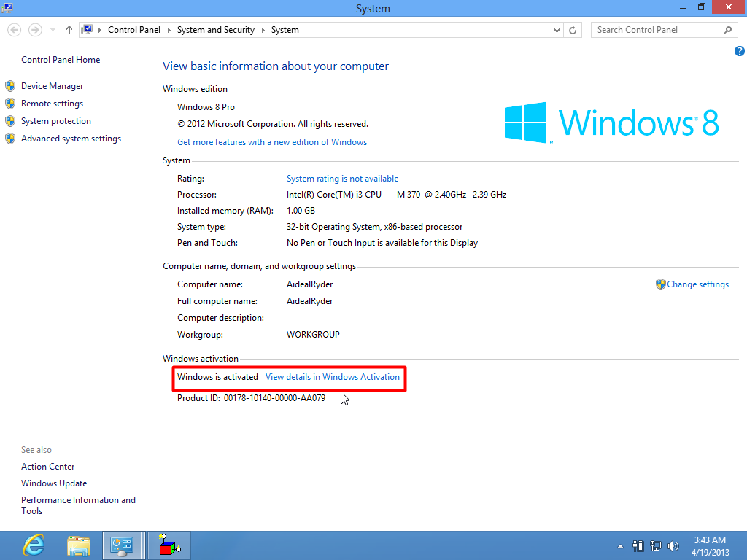The height and width of the screenshot is (560, 747).
Task: Minimize the System window
Action: [683, 7]
